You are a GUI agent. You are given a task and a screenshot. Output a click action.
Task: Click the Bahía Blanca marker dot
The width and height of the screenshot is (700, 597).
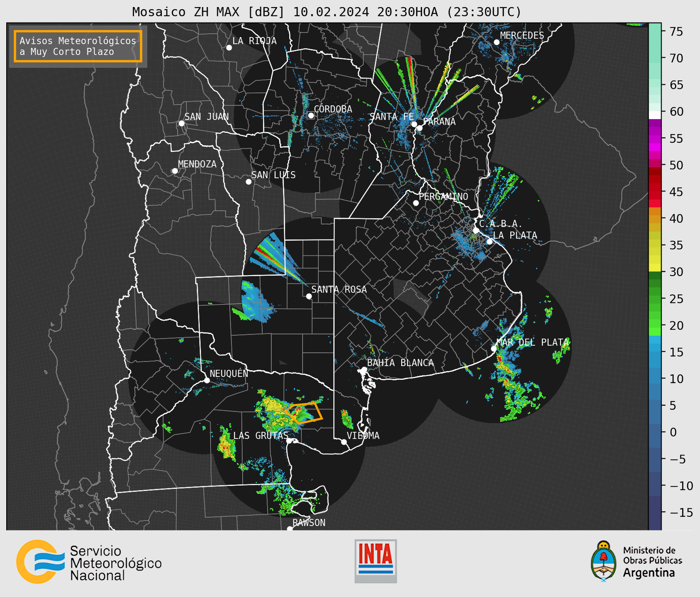point(364,369)
